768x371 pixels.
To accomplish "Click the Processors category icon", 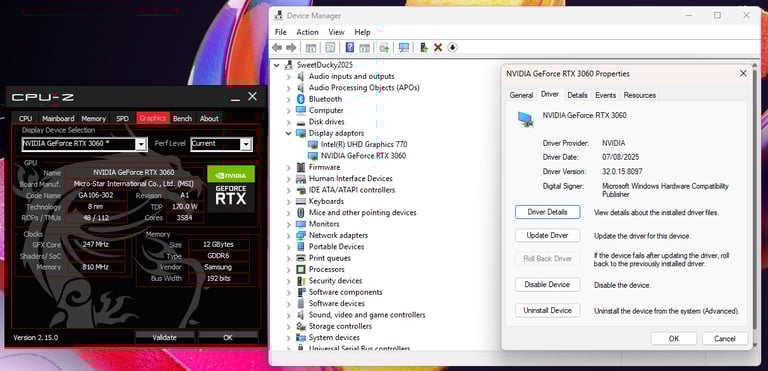I will (301, 270).
